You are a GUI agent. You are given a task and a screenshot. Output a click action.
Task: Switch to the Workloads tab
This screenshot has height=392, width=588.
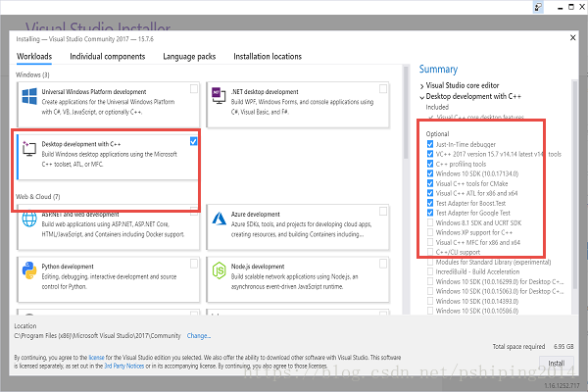pyautogui.click(x=34, y=57)
